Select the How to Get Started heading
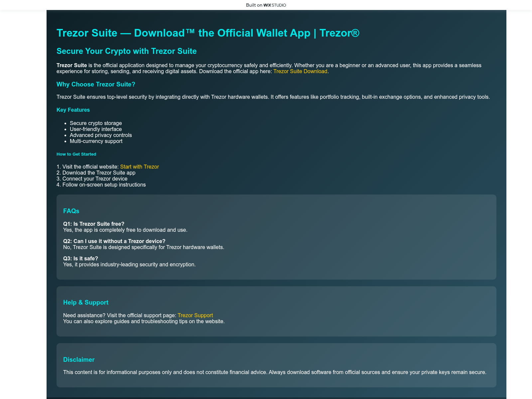Image resolution: width=532 pixels, height=399 pixels. coord(76,154)
